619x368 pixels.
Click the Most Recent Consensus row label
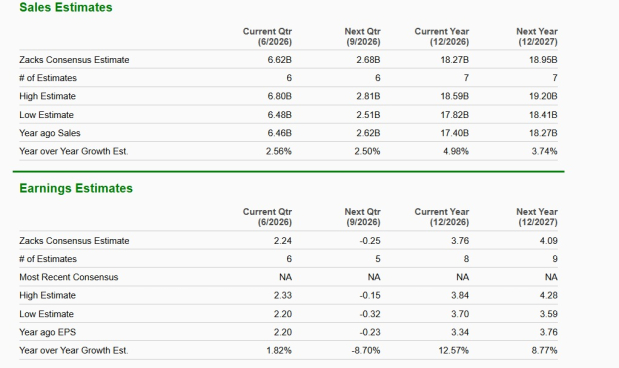(69, 277)
